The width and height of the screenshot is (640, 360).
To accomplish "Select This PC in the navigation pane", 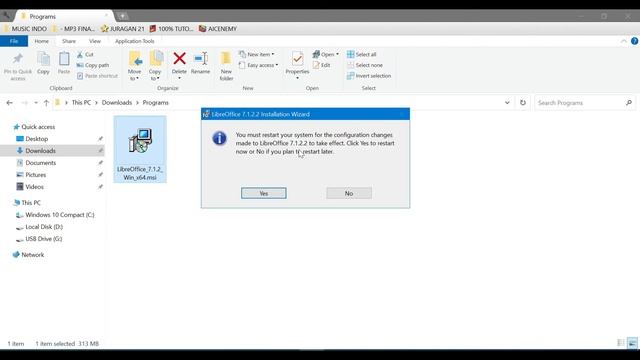I will 31,202.
